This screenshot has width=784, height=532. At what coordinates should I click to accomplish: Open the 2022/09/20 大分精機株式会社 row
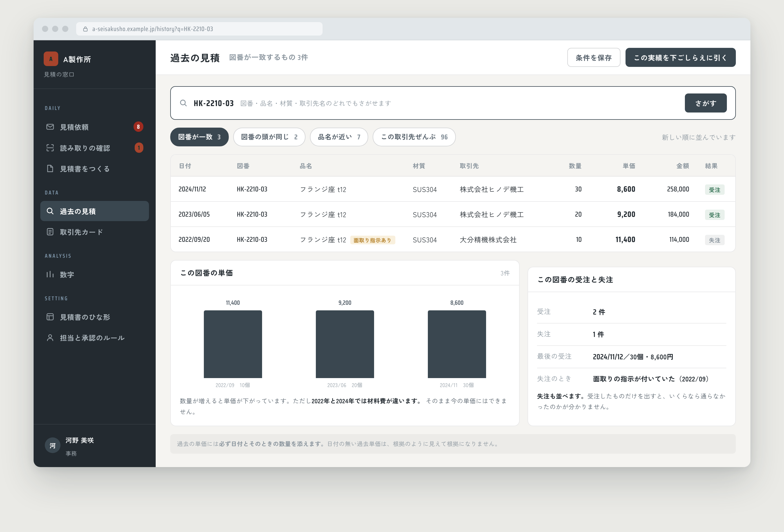[453, 240]
